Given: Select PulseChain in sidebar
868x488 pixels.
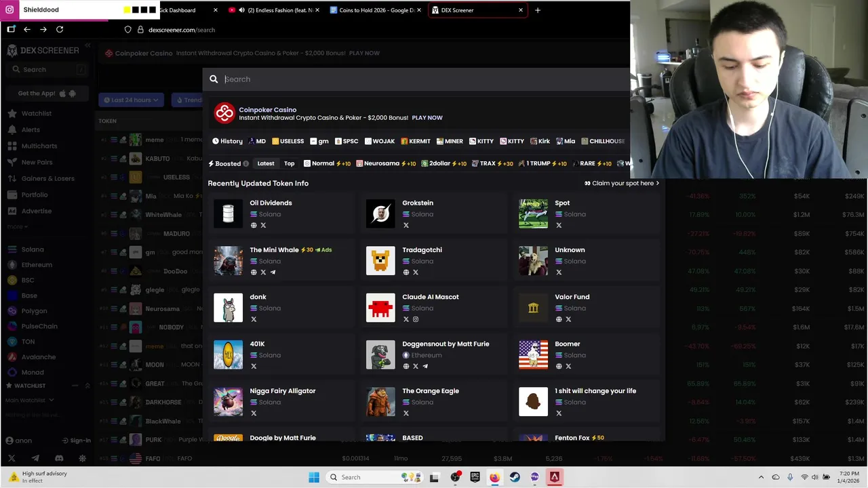Looking at the screenshot, I should pyautogui.click(x=39, y=326).
